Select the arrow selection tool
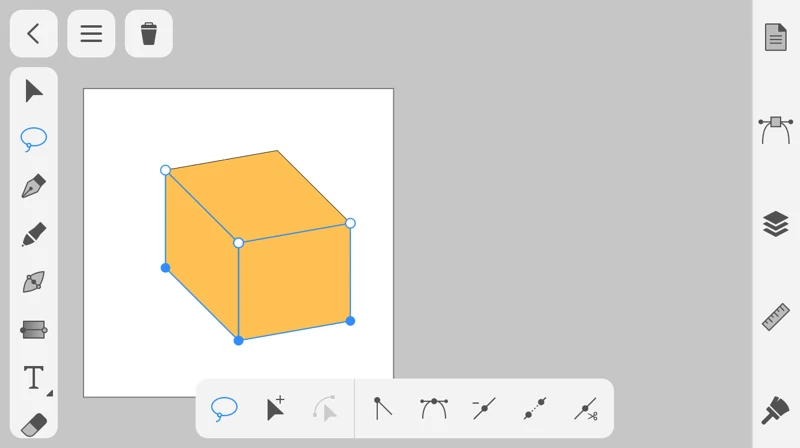Screen dimensions: 800x448 tap(34, 91)
